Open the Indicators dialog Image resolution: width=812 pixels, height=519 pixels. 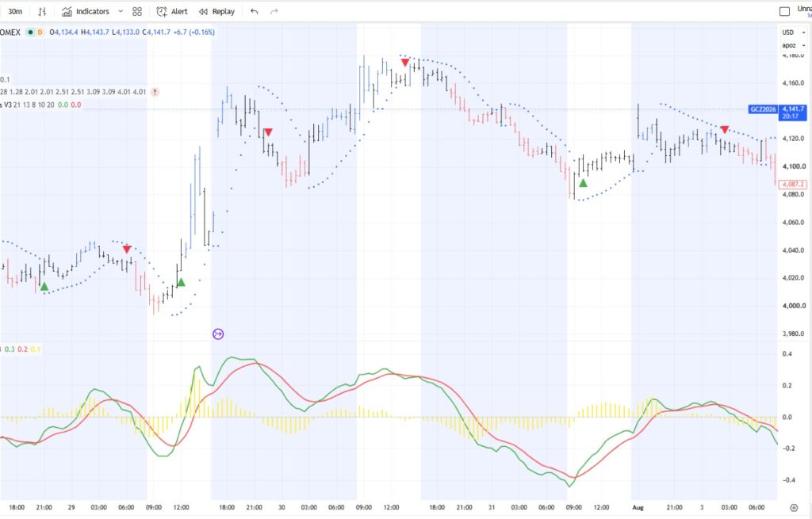(x=86, y=11)
